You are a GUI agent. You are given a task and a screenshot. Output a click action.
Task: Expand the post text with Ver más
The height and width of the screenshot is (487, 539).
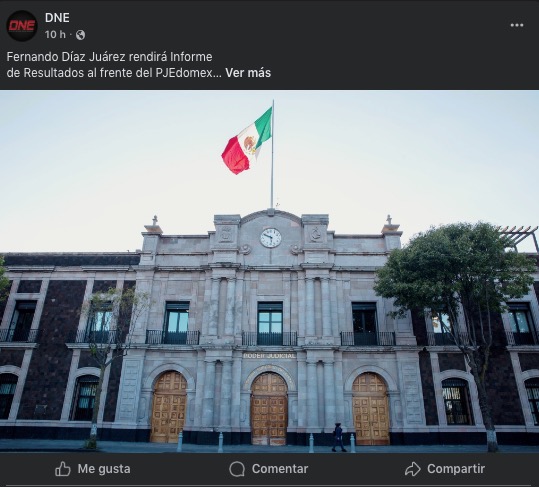pyautogui.click(x=248, y=73)
